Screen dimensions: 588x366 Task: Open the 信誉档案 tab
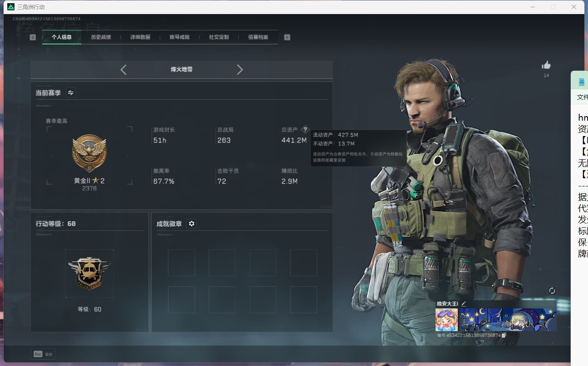click(258, 37)
